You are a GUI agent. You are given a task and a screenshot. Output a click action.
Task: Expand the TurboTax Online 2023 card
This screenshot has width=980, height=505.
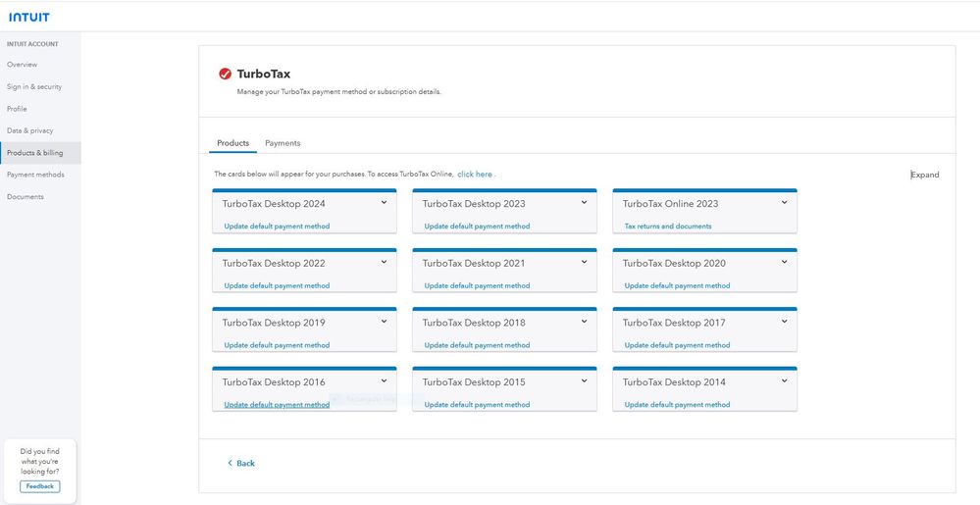pos(784,203)
